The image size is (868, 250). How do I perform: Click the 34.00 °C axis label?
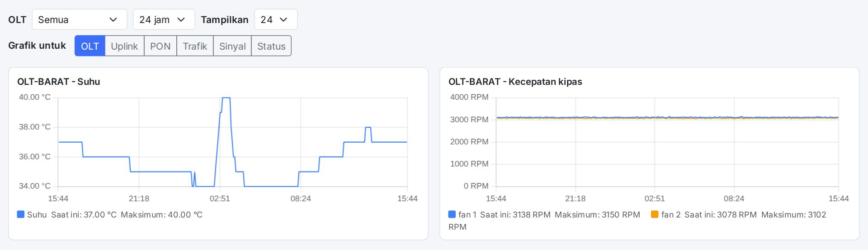click(35, 186)
